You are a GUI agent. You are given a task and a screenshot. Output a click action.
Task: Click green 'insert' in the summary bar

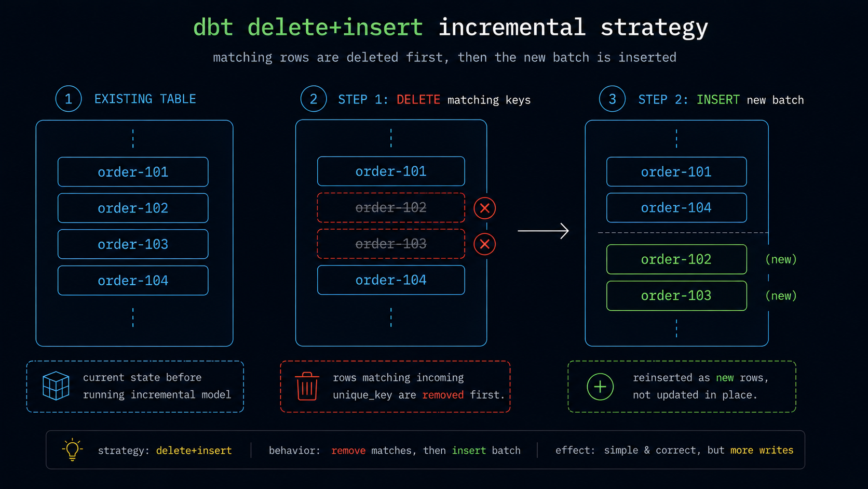(x=469, y=451)
